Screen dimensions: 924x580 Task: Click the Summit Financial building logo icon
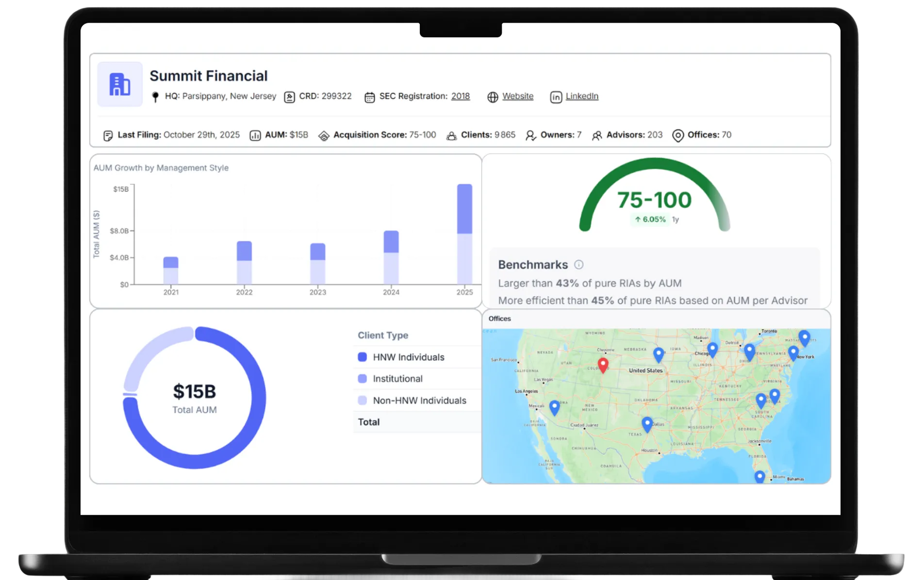coord(120,84)
